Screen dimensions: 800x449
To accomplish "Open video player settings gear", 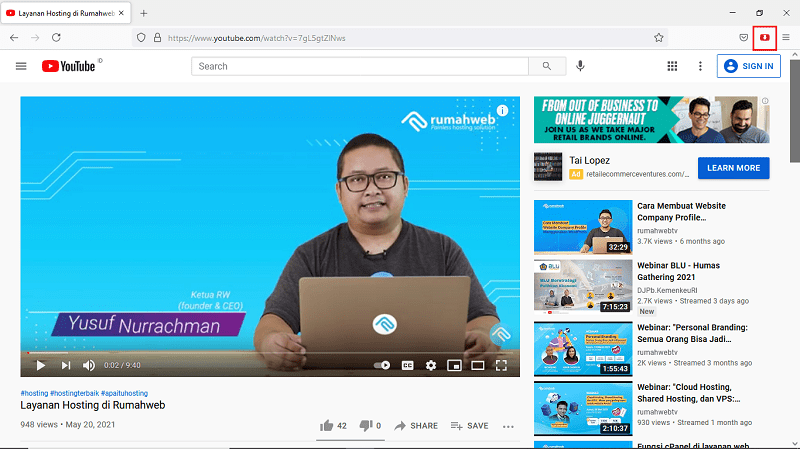I will tap(431, 365).
